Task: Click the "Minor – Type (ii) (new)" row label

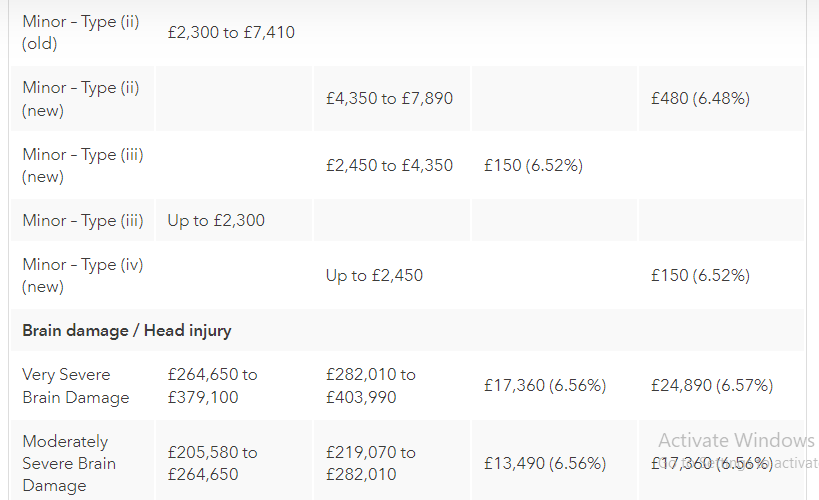Action: coord(81,99)
